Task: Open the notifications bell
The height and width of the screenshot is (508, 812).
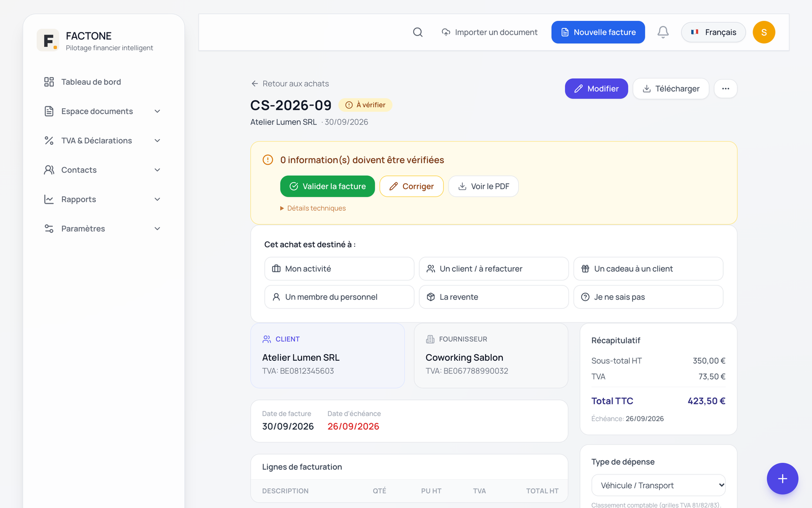Action: coord(663,32)
